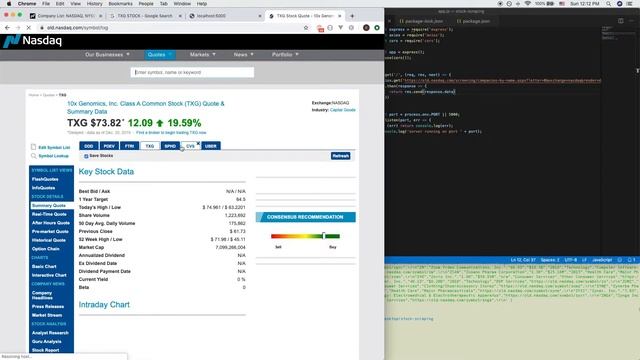This screenshot has width=640, height=360.
Task: Open Analyst Research in sidebar
Action: point(50,333)
